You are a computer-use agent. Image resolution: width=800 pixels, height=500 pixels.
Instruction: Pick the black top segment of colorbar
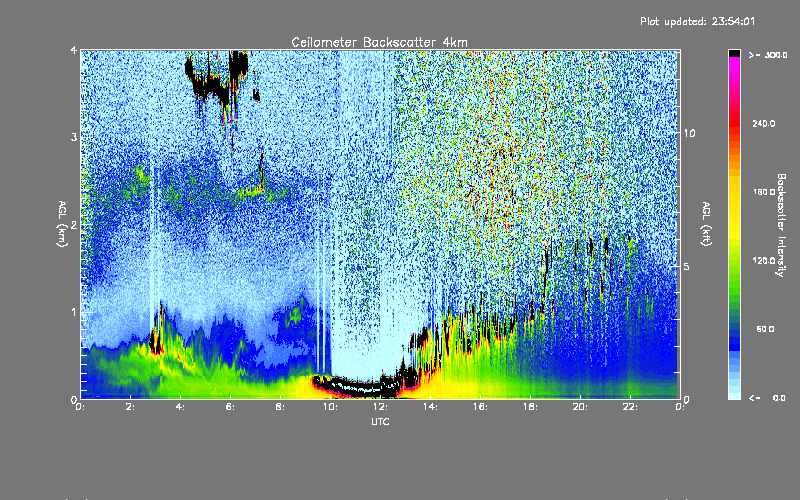734,53
